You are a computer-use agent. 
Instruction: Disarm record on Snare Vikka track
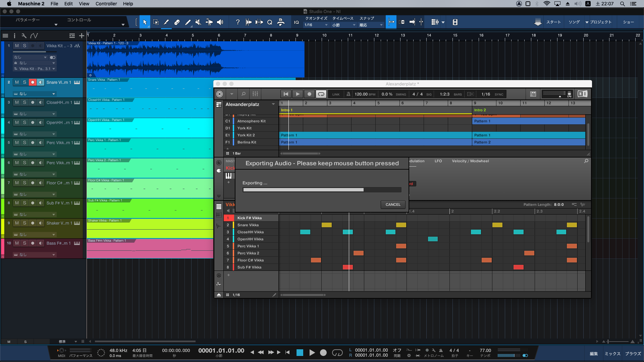[x=33, y=82]
